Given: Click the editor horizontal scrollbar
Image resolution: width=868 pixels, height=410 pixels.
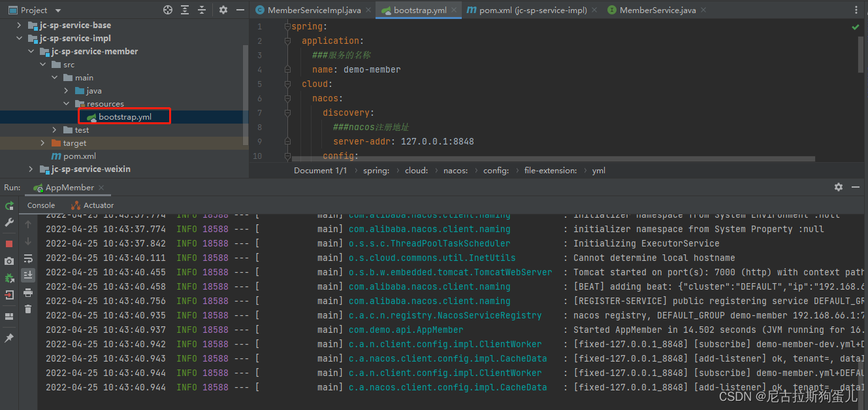Looking at the screenshot, I should [x=553, y=158].
